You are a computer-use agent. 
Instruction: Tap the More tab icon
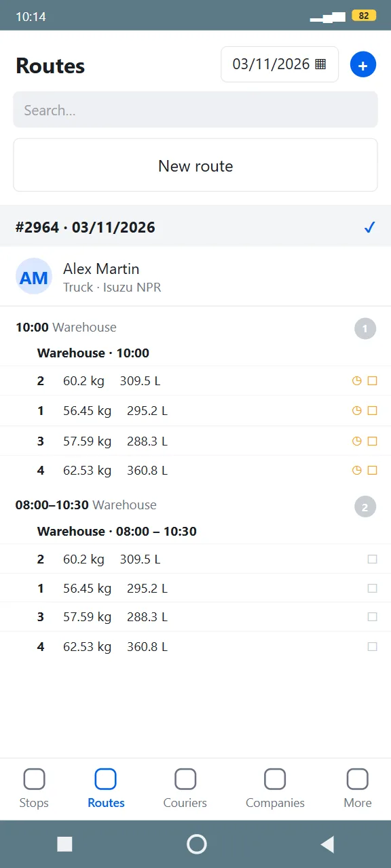click(x=358, y=779)
